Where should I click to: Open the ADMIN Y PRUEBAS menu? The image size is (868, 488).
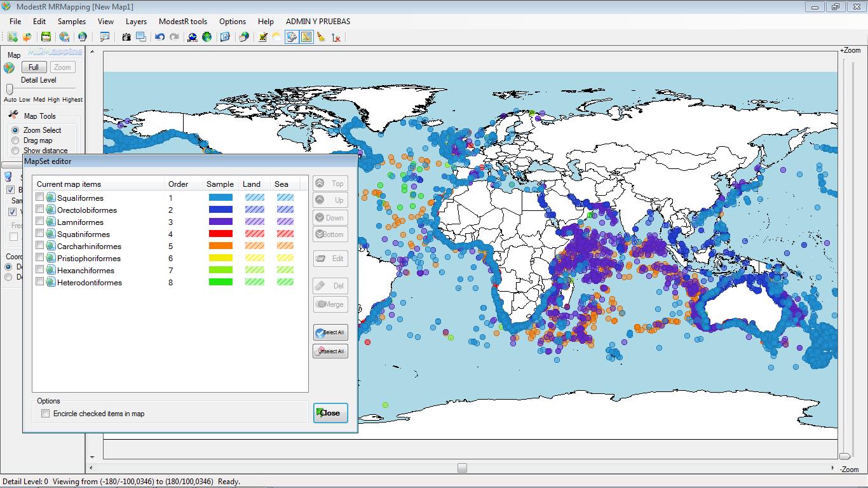tap(318, 21)
